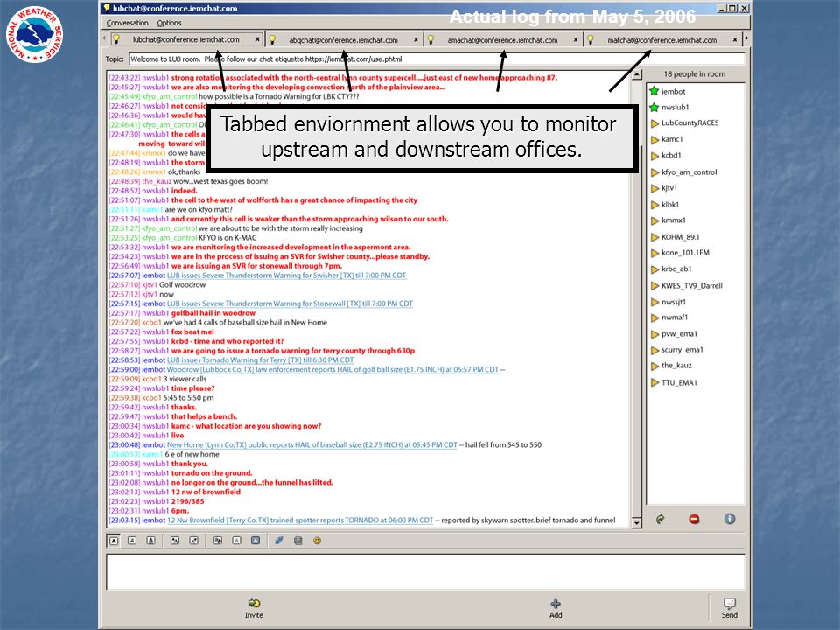Image resolution: width=840 pixels, height=630 pixels.
Task: Open Severe Thunderstorm Warning for Stonewall link
Action: tap(290, 304)
